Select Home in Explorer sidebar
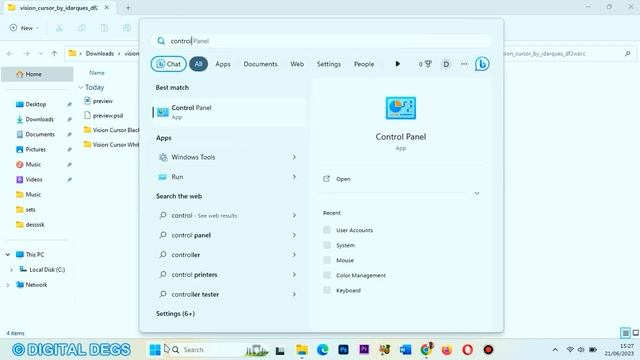 (x=37, y=74)
